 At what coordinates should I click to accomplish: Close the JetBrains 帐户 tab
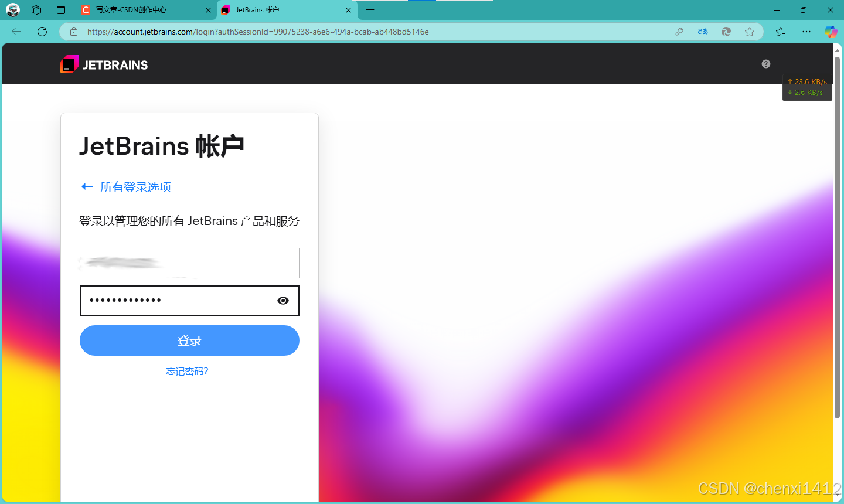point(348,10)
